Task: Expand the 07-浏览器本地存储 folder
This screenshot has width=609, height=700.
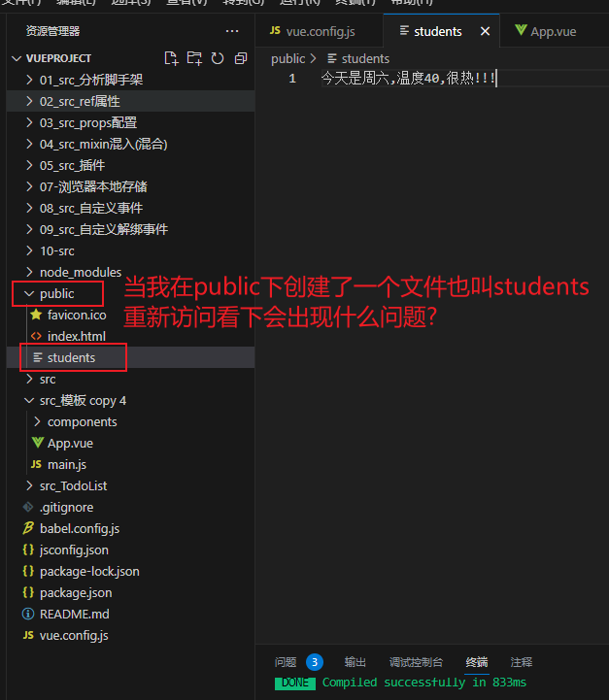Action: coord(29,186)
